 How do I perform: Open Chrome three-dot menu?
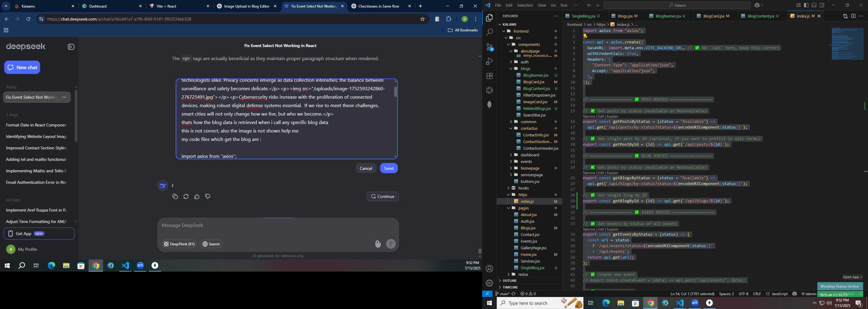point(476,19)
